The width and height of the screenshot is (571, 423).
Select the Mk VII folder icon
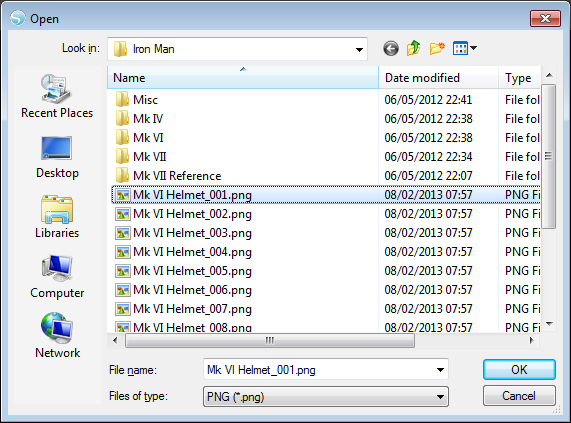(x=122, y=157)
